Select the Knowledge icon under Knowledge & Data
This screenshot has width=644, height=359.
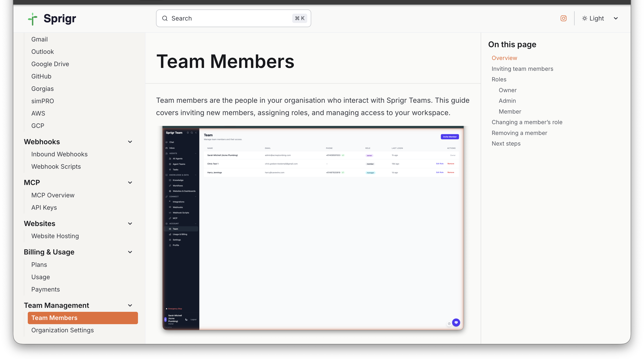point(170,180)
